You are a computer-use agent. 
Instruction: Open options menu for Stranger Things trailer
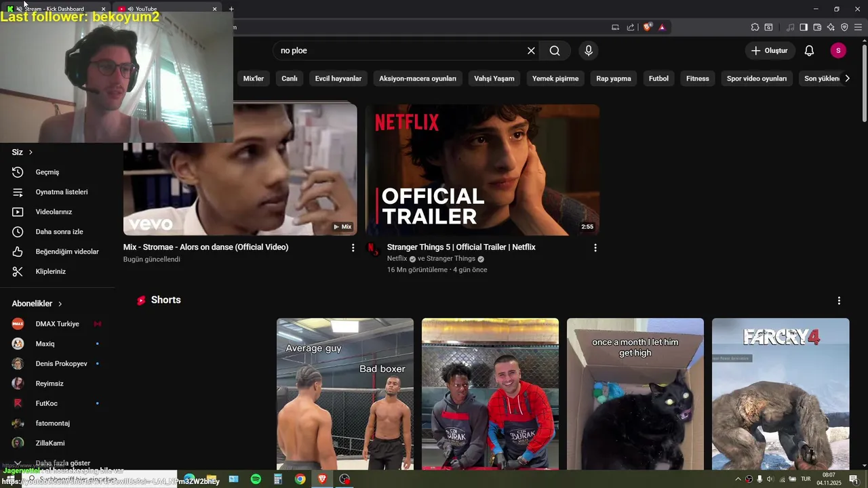595,248
